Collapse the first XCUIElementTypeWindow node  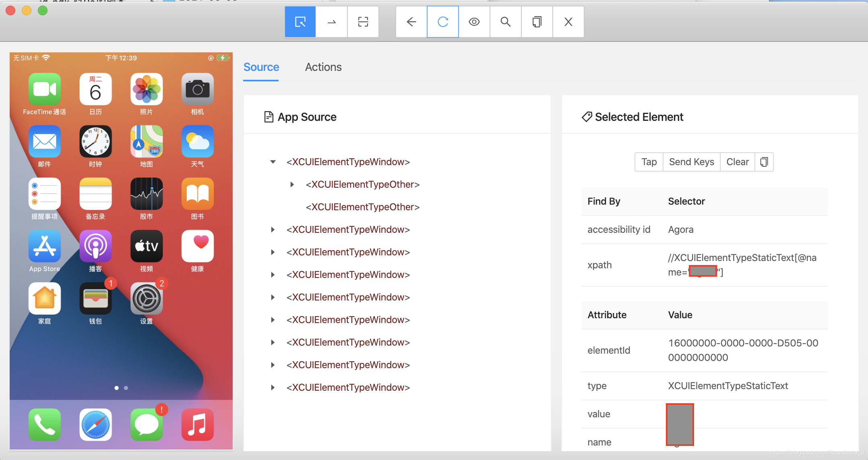(273, 162)
